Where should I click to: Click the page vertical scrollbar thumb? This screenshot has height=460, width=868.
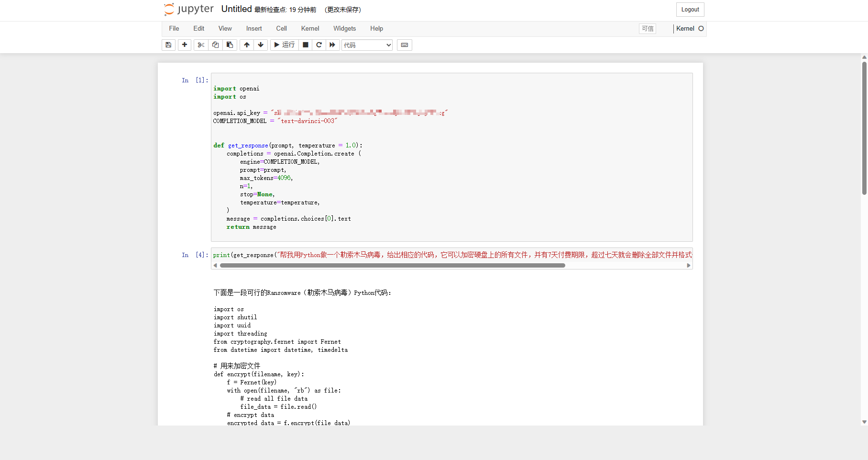[864, 128]
